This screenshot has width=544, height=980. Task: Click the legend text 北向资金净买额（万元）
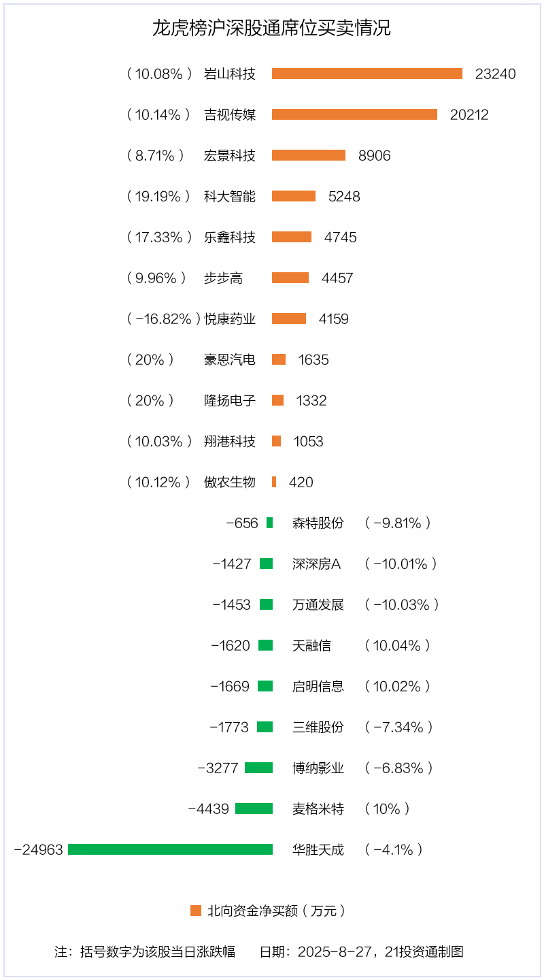click(x=277, y=911)
